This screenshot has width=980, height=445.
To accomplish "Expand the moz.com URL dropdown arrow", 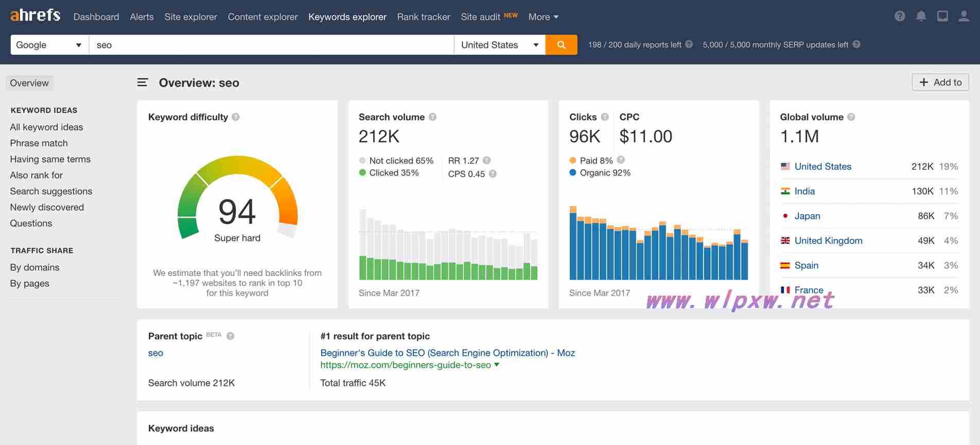I will click(x=497, y=365).
